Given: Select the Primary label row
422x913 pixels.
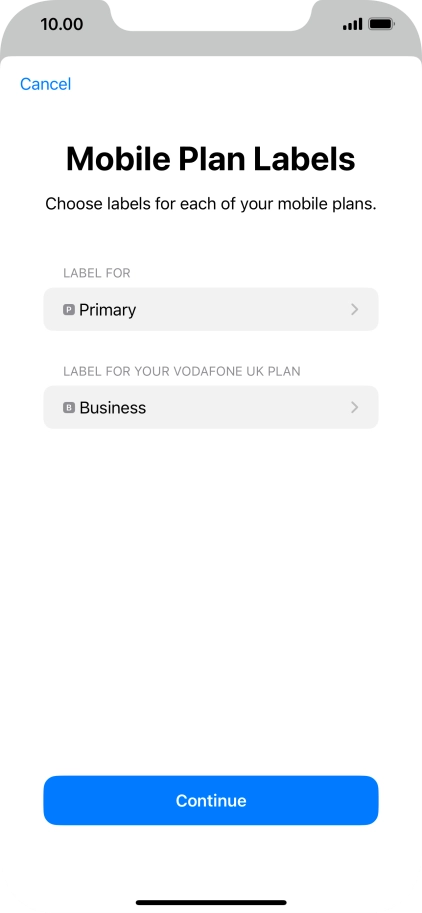Looking at the screenshot, I should tap(211, 309).
